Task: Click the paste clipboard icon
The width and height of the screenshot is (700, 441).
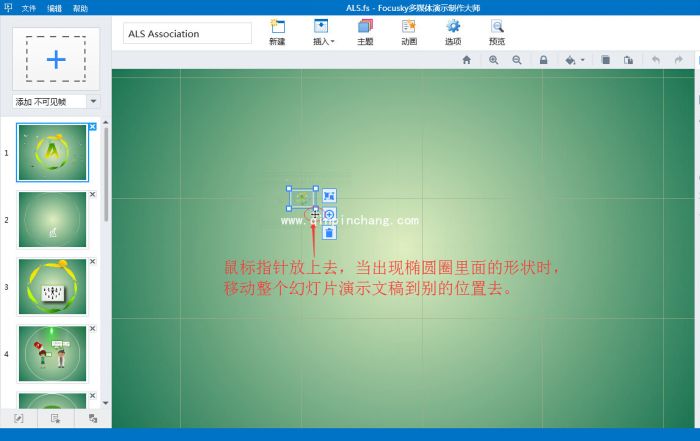Action: (x=628, y=60)
